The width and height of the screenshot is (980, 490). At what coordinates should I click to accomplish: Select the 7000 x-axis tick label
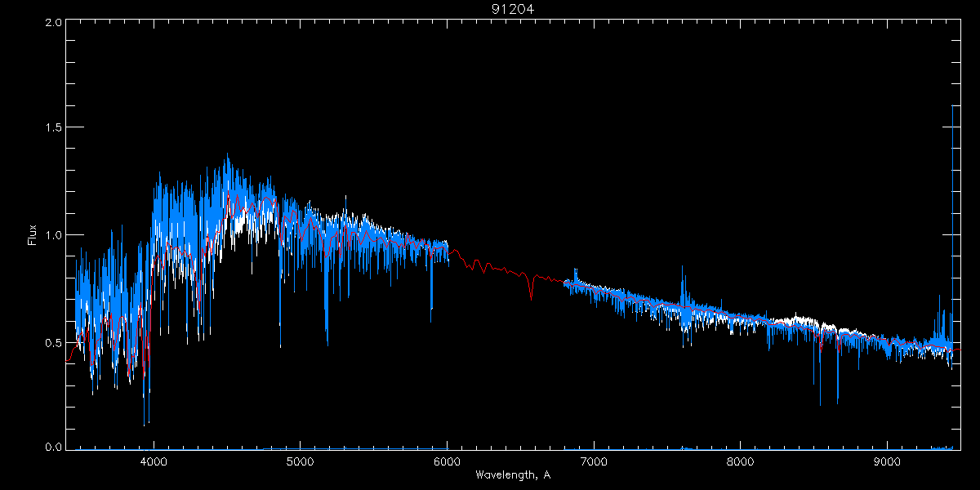(594, 461)
